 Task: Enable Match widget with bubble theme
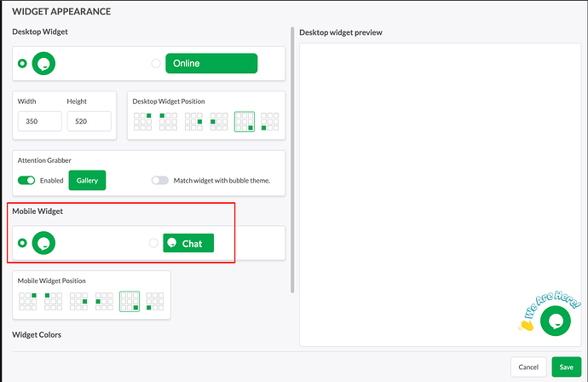click(x=159, y=181)
